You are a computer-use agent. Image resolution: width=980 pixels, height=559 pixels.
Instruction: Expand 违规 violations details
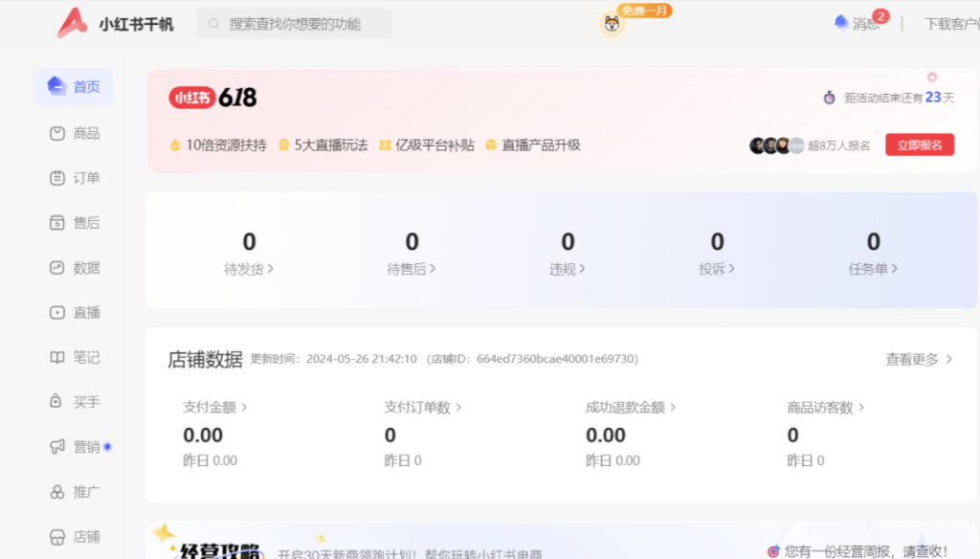568,269
